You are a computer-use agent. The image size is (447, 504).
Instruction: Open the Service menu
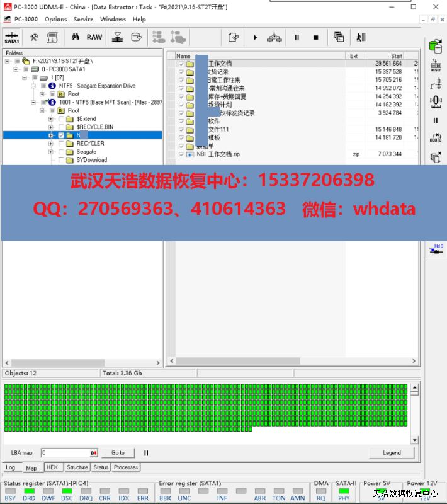point(83,20)
